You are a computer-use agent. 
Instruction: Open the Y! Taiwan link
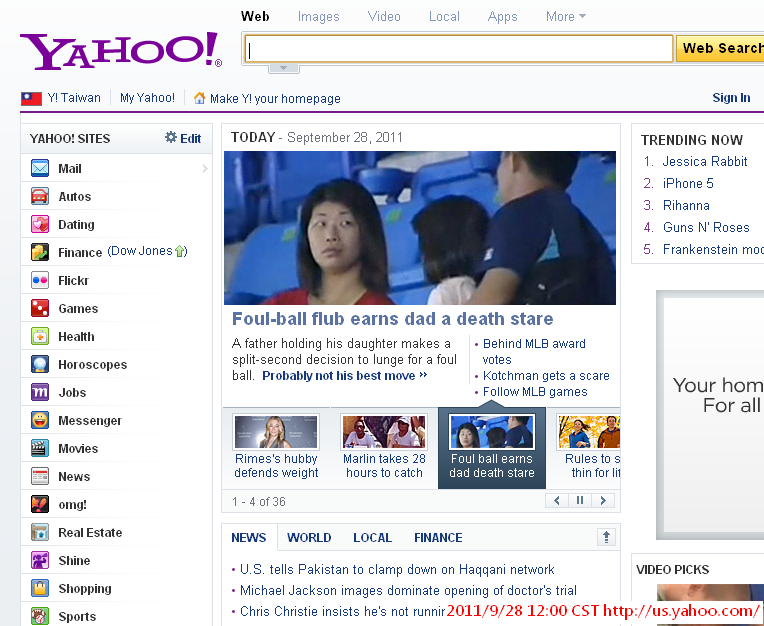(x=74, y=97)
